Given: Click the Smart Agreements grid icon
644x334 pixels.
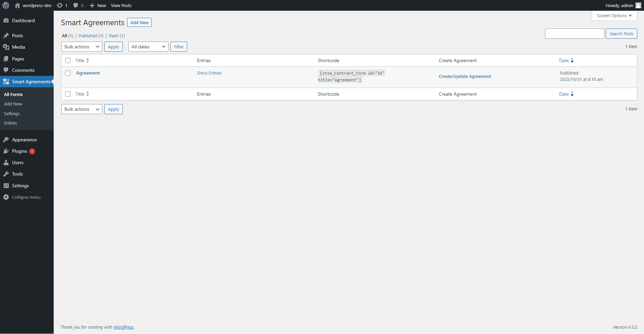Looking at the screenshot, I should click(6, 82).
